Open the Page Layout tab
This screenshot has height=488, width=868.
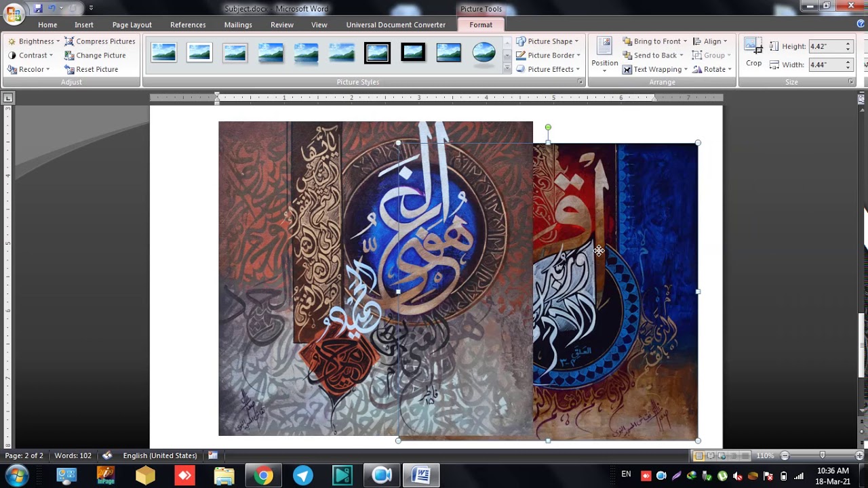point(132,24)
